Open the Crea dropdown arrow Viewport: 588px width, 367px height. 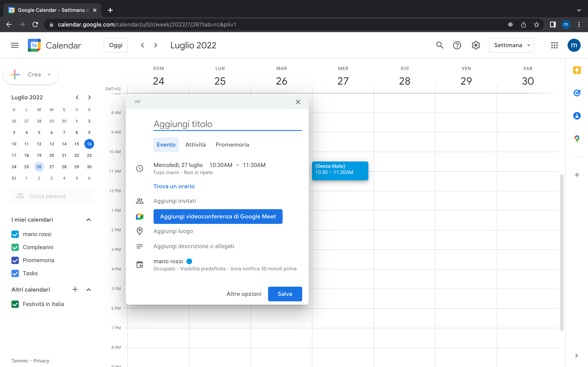click(x=49, y=74)
